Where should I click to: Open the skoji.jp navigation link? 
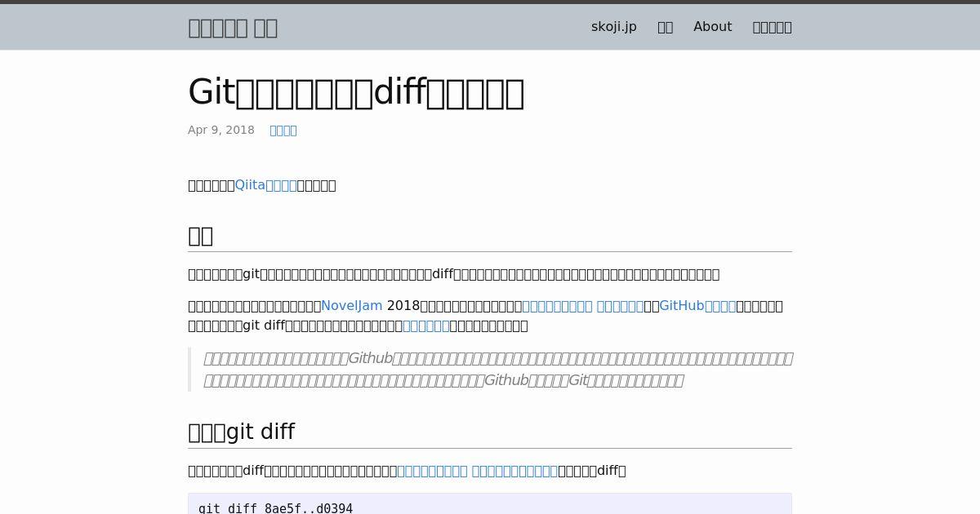[x=613, y=27]
